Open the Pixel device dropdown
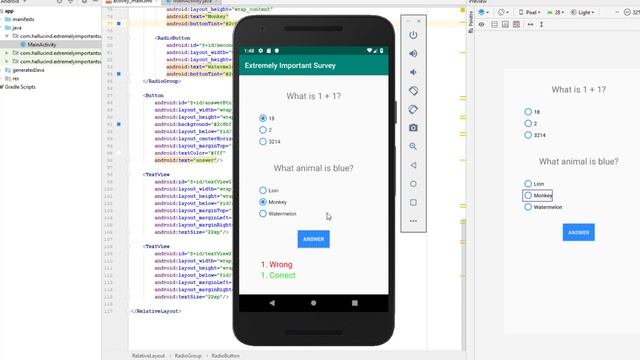This screenshot has width=640, height=360. coord(529,12)
